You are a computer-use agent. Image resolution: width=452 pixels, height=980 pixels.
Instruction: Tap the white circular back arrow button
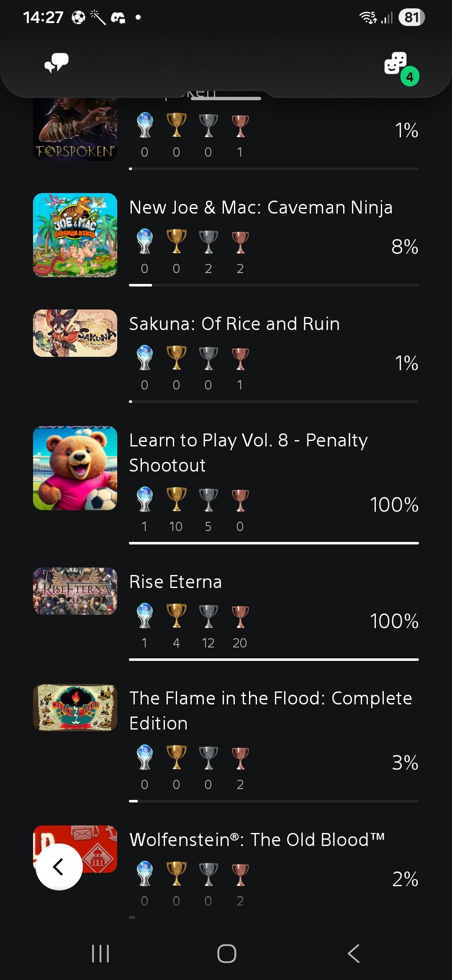(x=59, y=867)
